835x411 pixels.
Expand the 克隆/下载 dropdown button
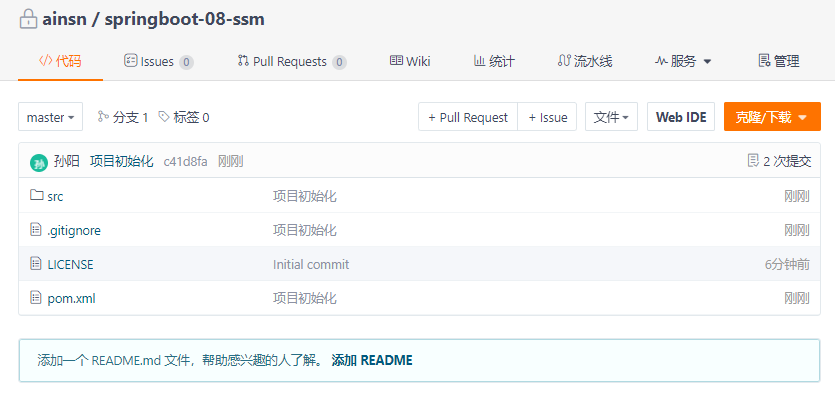point(771,117)
